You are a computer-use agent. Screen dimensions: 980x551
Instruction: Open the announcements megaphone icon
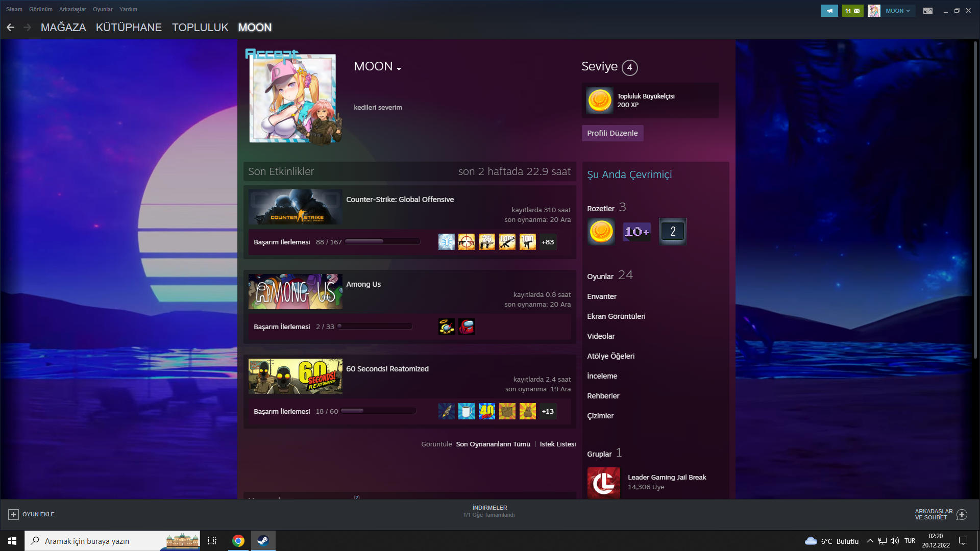829,11
